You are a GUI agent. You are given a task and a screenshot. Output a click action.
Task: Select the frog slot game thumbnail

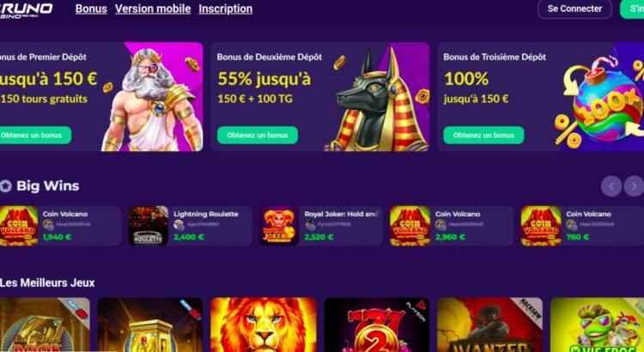click(597, 325)
